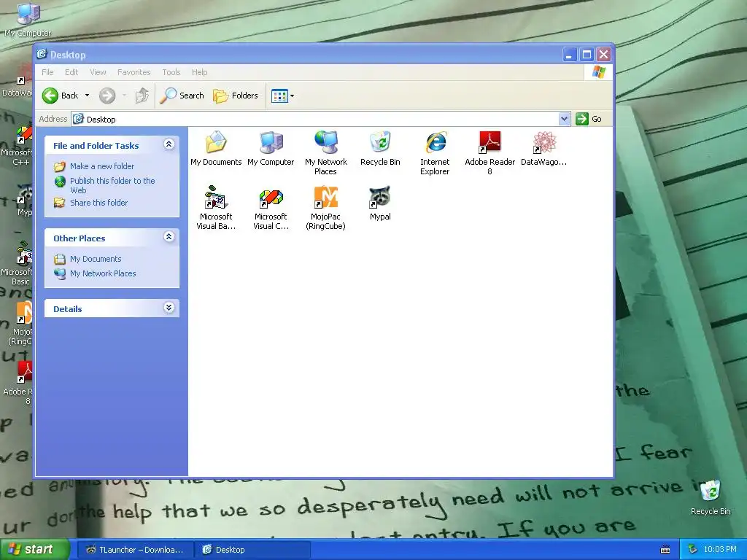Image resolution: width=747 pixels, height=560 pixels.
Task: Expand the Details panel
Action: click(x=169, y=308)
